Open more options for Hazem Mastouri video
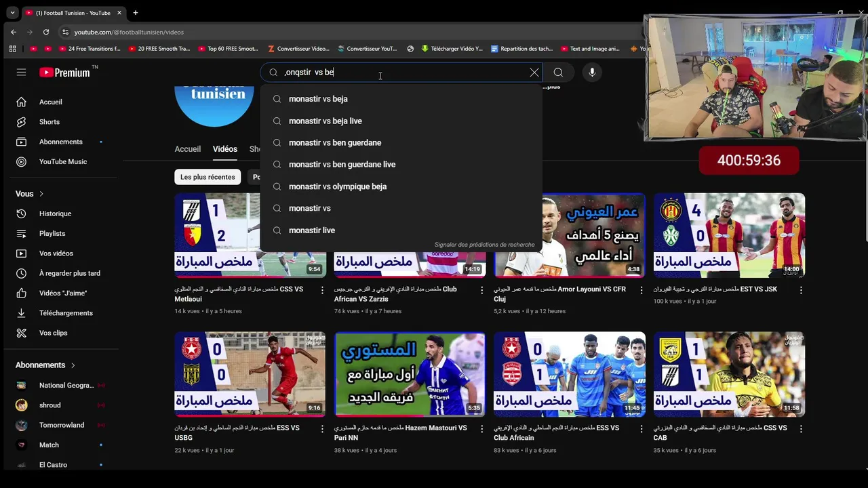The height and width of the screenshot is (488, 868). (482, 429)
